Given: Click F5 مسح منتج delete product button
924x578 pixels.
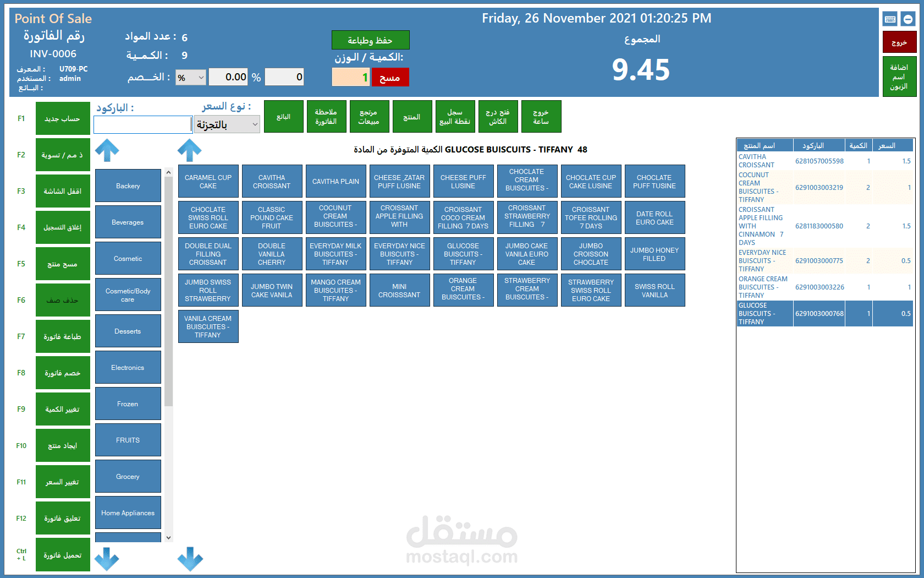Looking at the screenshot, I should [x=63, y=264].
